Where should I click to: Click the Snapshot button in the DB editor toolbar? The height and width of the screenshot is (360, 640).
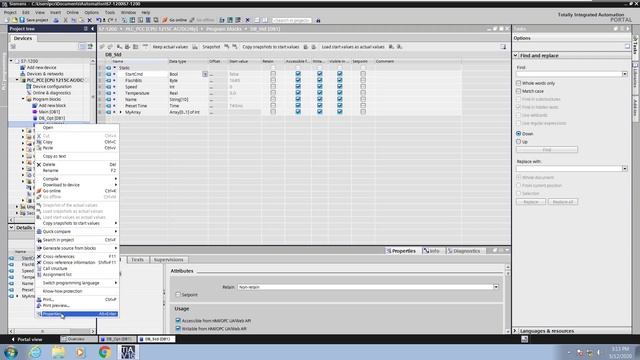(x=211, y=47)
